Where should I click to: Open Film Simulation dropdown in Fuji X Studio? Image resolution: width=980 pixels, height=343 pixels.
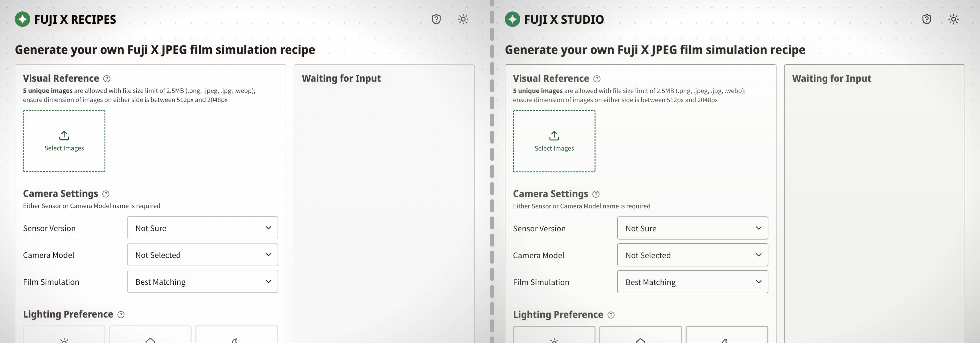[692, 282]
